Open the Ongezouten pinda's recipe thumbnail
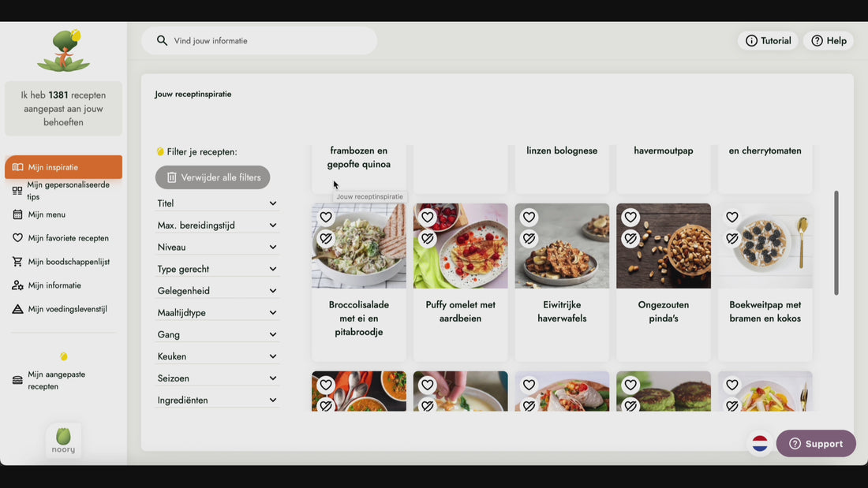The width and height of the screenshot is (868, 488). click(663, 246)
